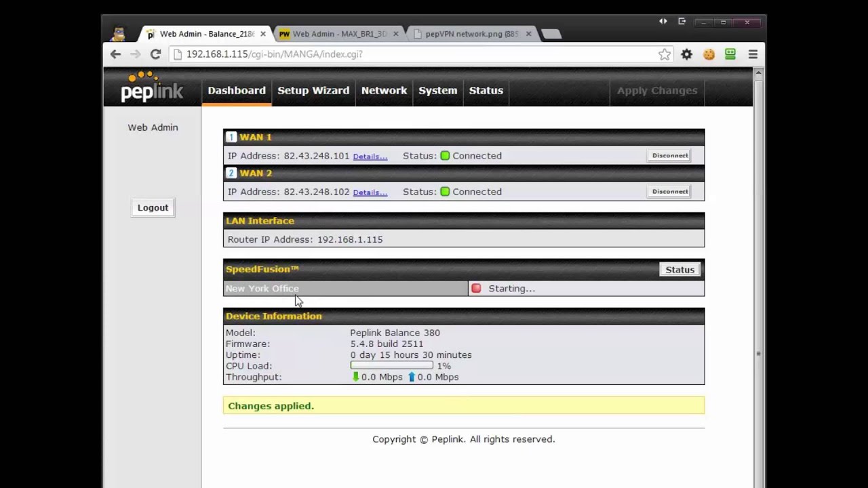Disconnect WAN 1
Image resolution: width=868 pixels, height=488 pixels.
coord(670,156)
